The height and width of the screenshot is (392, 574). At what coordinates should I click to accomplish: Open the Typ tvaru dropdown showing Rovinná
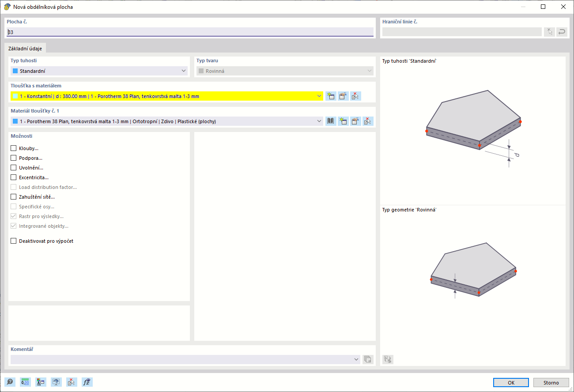click(285, 71)
